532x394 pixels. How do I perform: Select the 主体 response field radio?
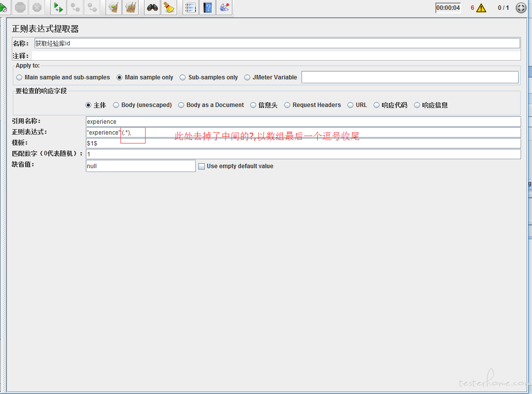[88, 105]
